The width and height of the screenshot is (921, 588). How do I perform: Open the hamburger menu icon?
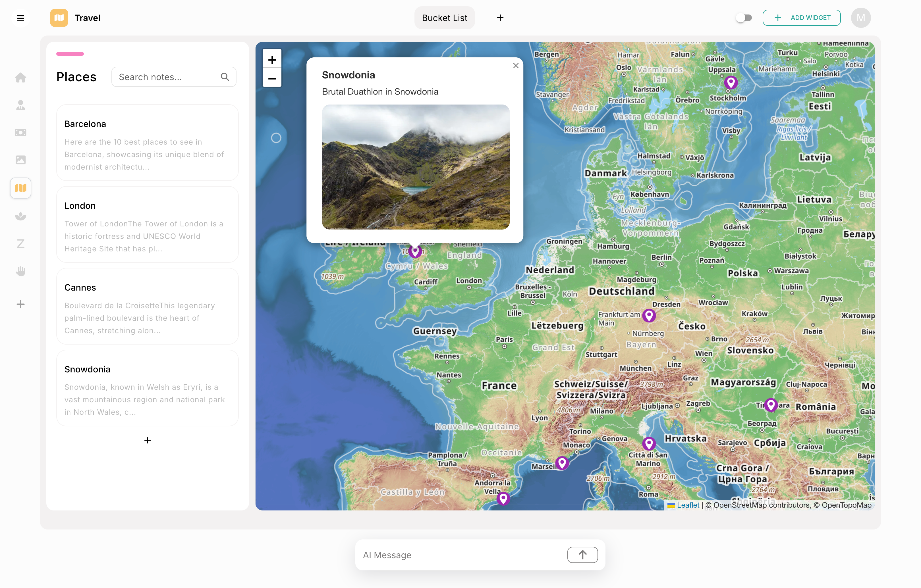(x=21, y=18)
